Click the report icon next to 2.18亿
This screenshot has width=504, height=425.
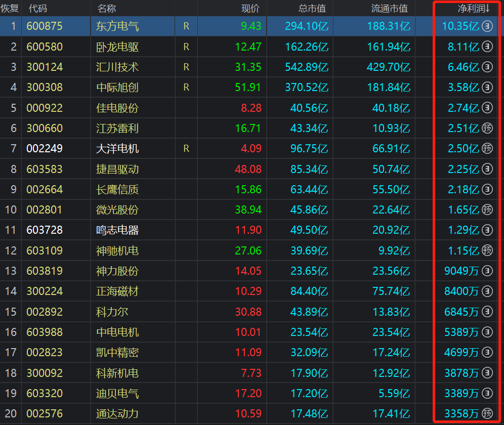487,189
